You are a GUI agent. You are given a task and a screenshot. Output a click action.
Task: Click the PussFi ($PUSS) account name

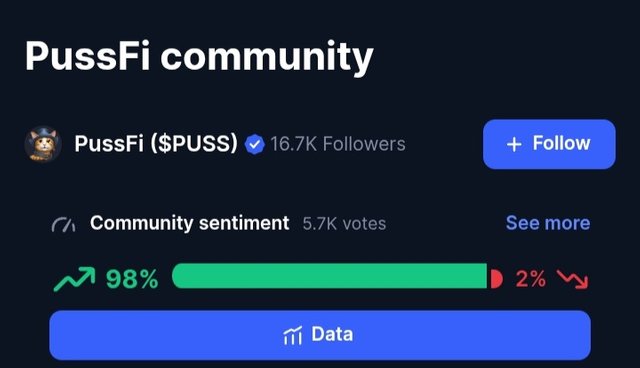(156, 144)
